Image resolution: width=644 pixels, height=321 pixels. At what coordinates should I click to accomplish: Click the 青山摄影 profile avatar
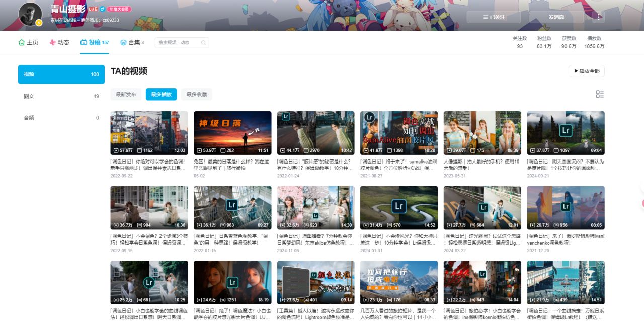30,14
